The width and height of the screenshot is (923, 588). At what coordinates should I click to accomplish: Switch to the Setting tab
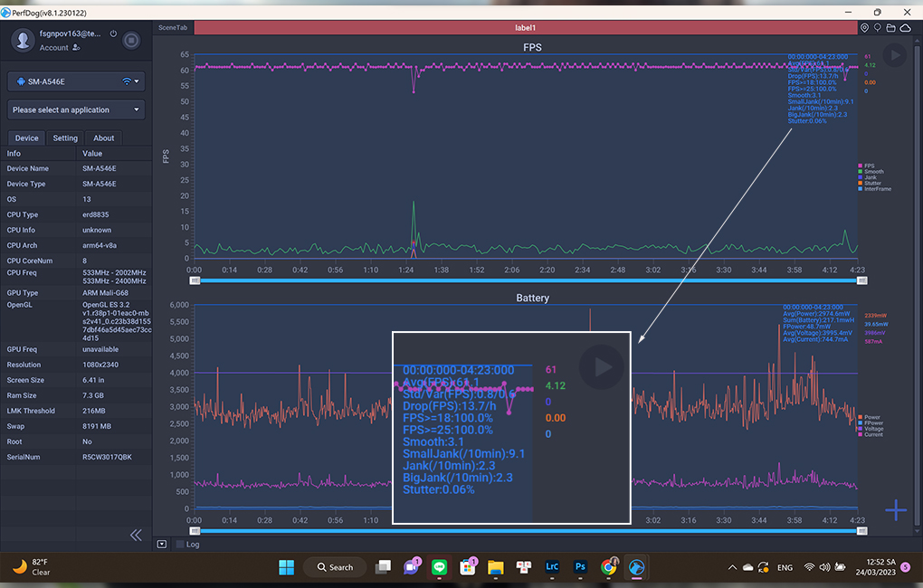[65, 138]
